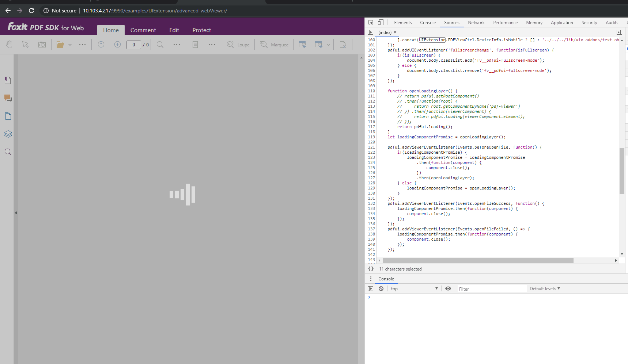This screenshot has width=628, height=364.
Task: Open the Comments sidebar panel
Action: click(8, 98)
